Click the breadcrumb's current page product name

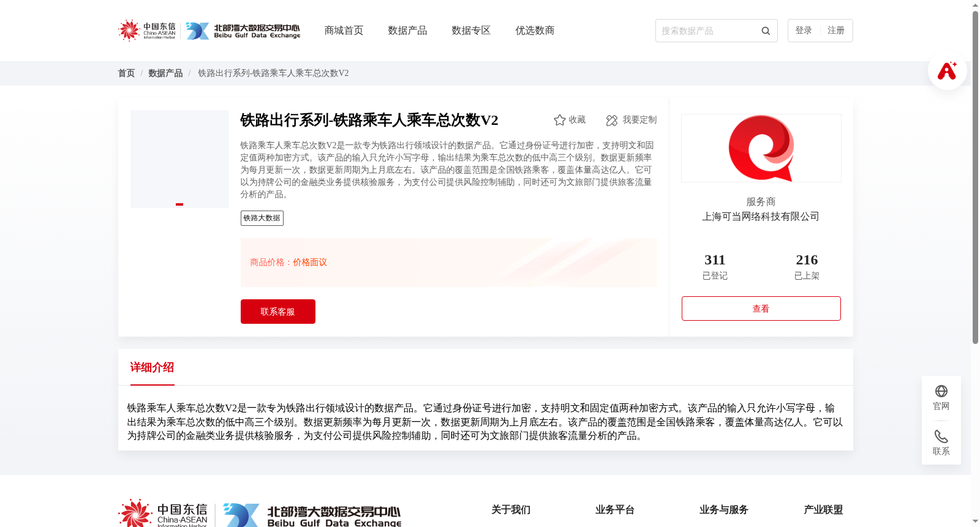pos(273,73)
